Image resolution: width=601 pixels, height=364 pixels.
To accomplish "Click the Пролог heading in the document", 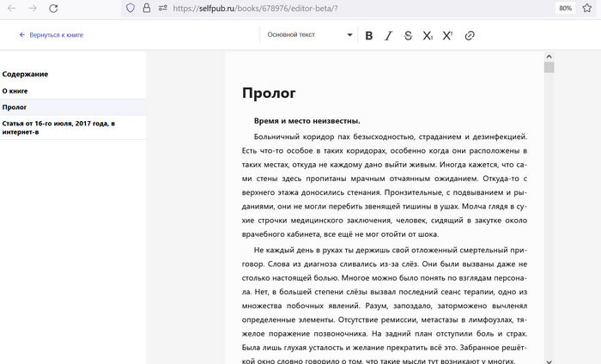I will (269, 93).
